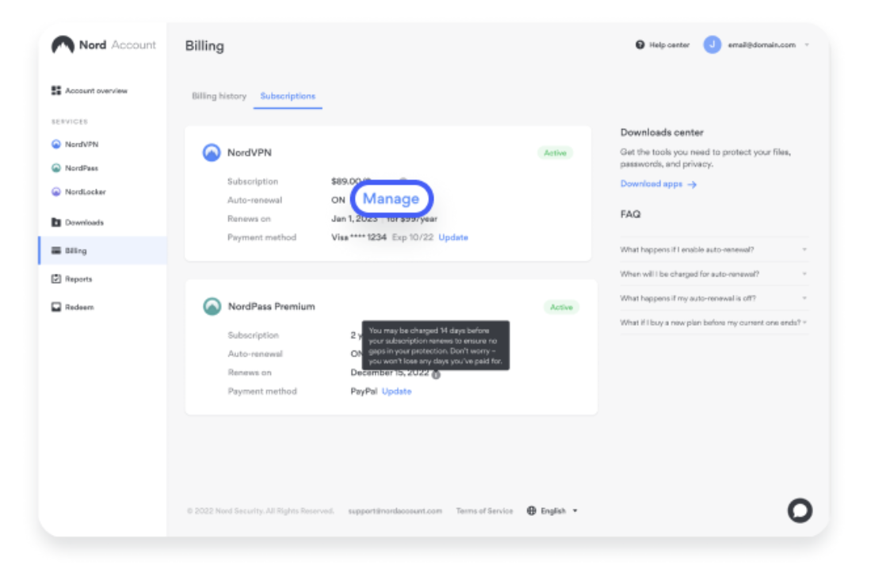Select Billing in the sidebar
This screenshot has height=588, width=886.
[x=103, y=250]
